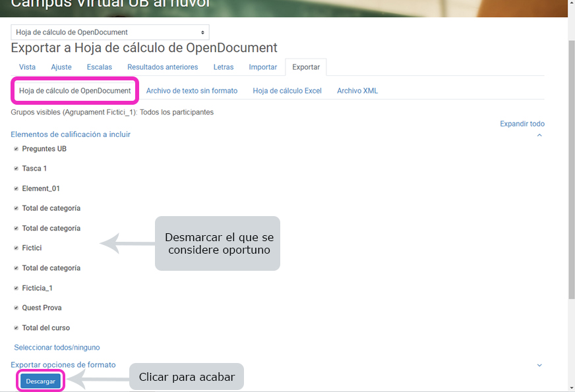Click the Expandir todo link
Viewport: 575px width, 392px height.
522,124
